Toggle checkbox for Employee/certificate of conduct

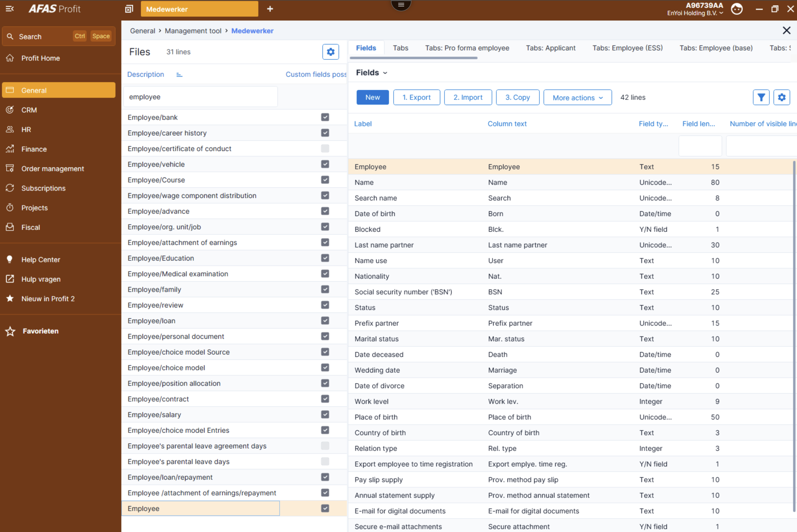pyautogui.click(x=325, y=148)
